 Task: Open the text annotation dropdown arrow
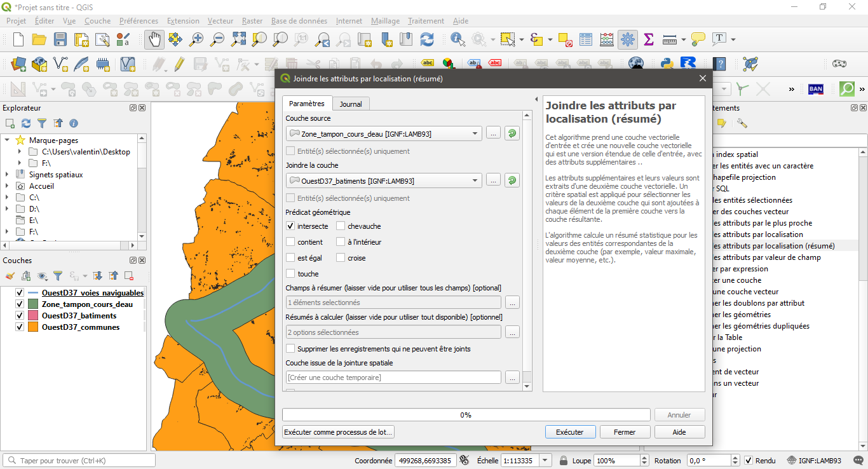click(x=733, y=39)
